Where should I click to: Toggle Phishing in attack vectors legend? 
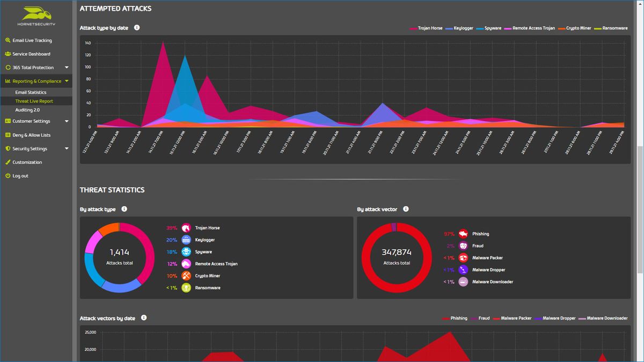(457, 318)
